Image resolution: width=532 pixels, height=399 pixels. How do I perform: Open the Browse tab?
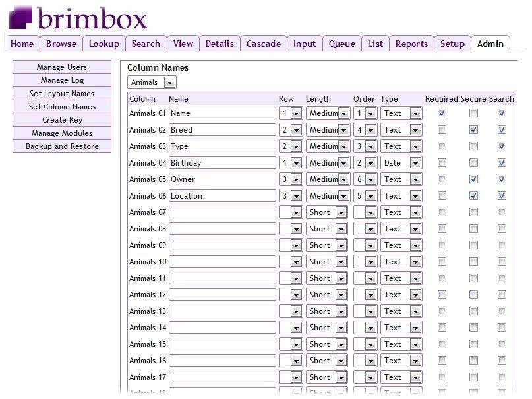point(62,44)
